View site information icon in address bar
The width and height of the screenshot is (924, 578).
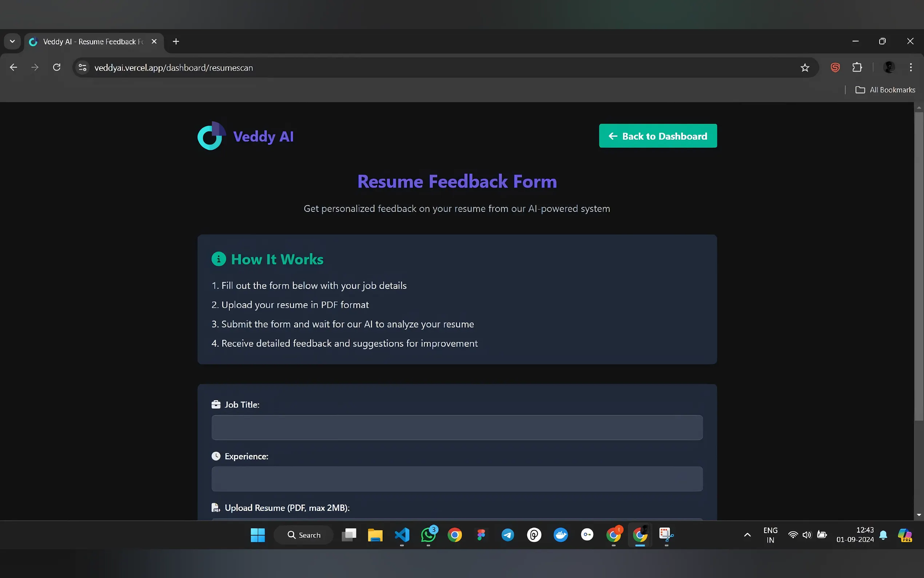tap(83, 68)
